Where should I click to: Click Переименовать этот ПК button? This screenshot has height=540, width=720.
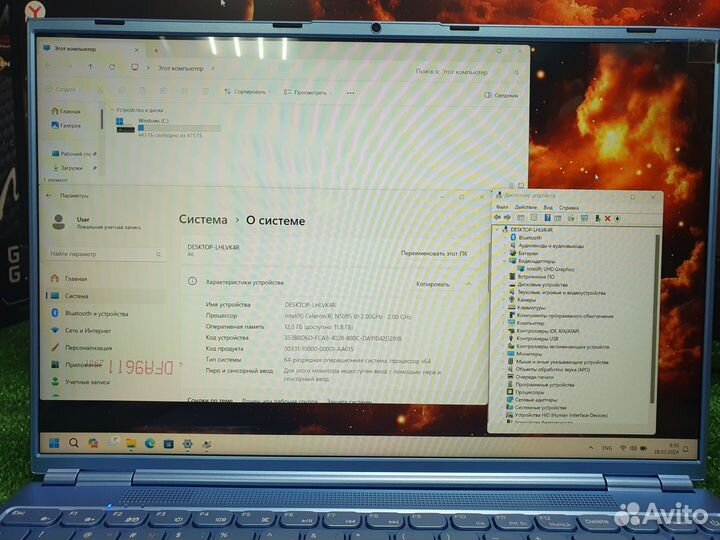(434, 254)
